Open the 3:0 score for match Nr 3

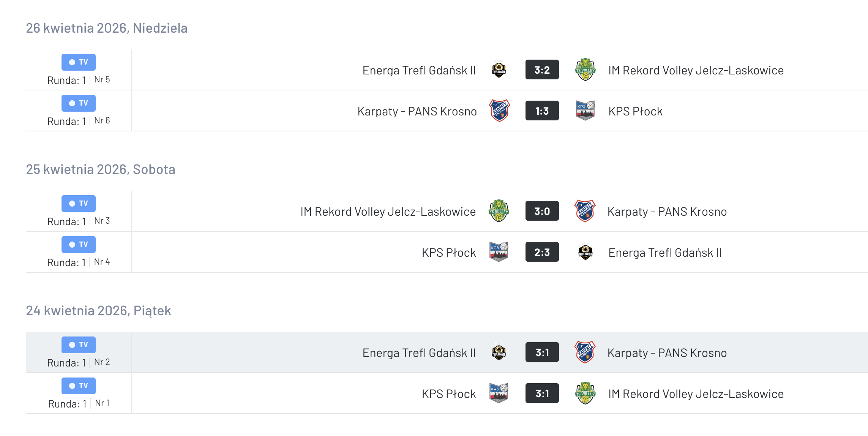pos(542,211)
